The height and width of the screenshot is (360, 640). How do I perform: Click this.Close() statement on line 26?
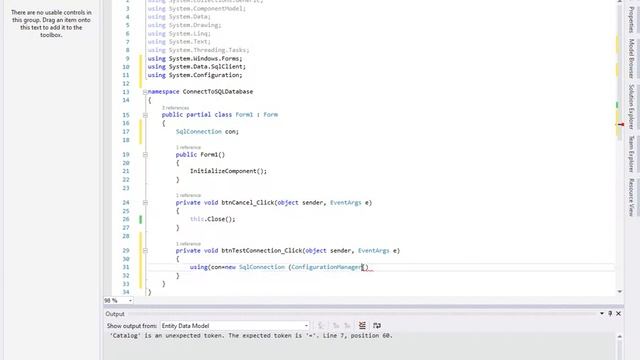click(x=213, y=219)
